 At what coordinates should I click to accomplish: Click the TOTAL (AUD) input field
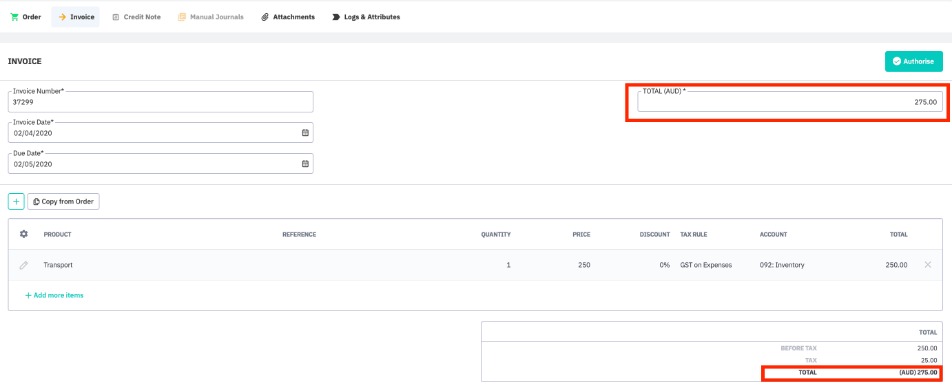(x=790, y=102)
